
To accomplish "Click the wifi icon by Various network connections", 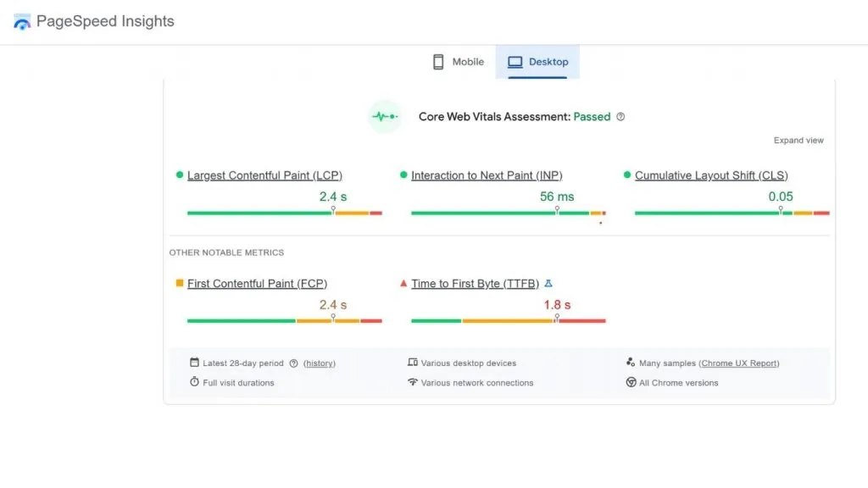I will click(x=413, y=382).
